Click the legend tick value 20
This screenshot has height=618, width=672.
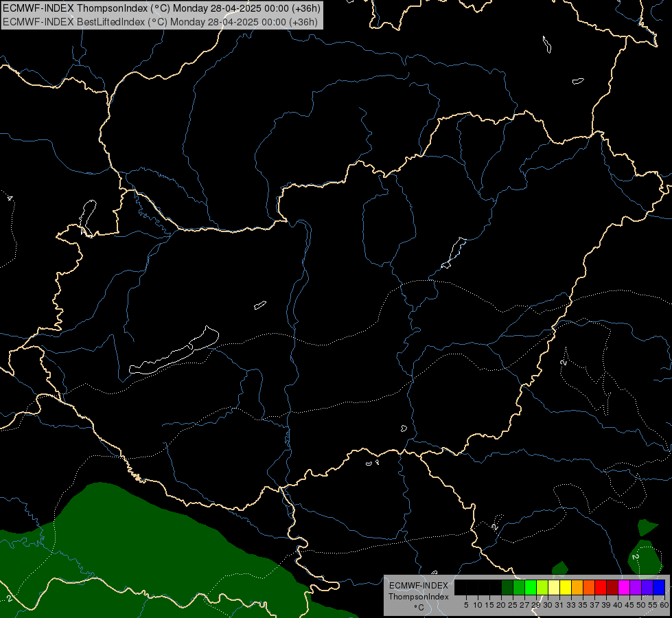[501, 605]
